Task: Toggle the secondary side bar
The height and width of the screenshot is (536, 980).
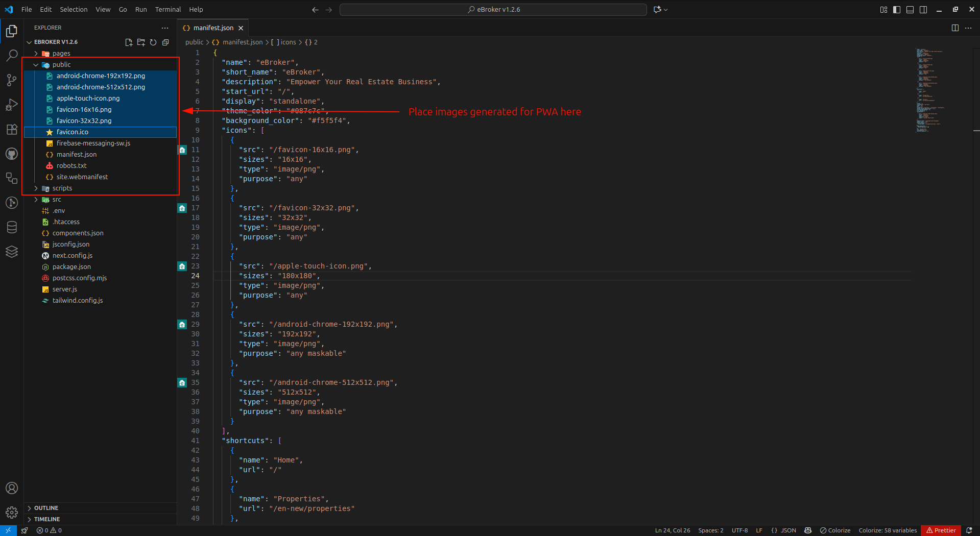Action: pos(923,10)
